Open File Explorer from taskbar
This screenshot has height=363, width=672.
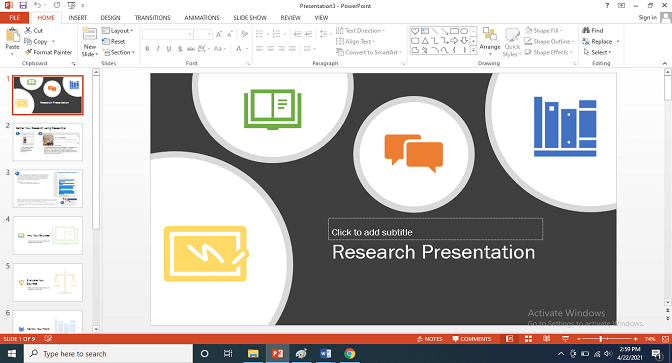click(253, 354)
